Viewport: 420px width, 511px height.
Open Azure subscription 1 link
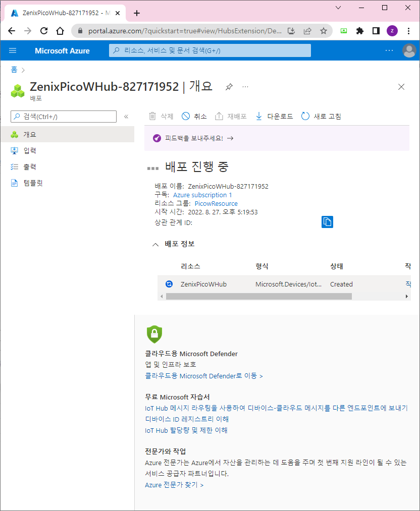[202, 195]
